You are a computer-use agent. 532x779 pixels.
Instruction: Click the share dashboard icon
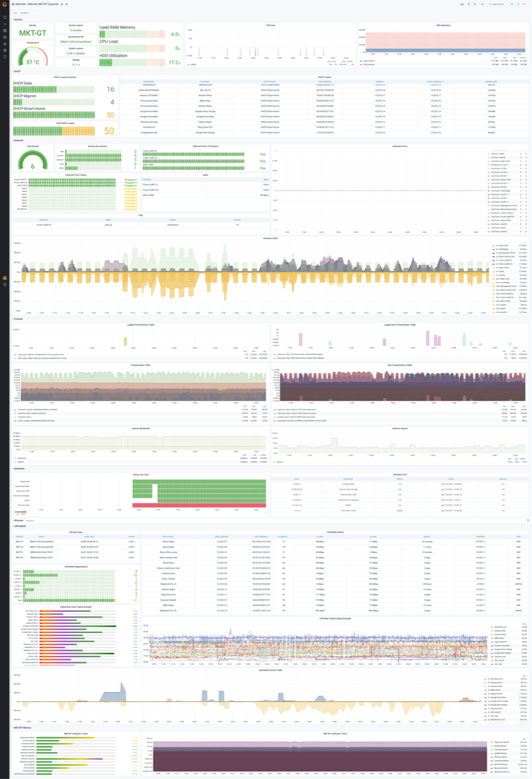pyautogui.click(x=67, y=4)
